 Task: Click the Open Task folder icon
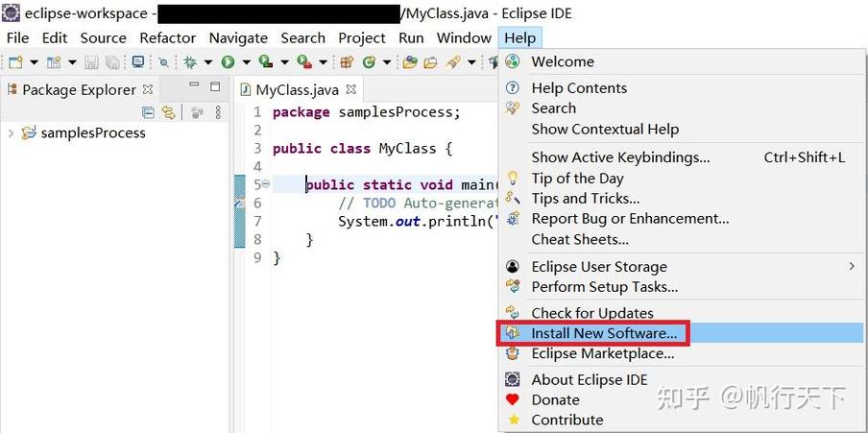pyautogui.click(x=431, y=62)
